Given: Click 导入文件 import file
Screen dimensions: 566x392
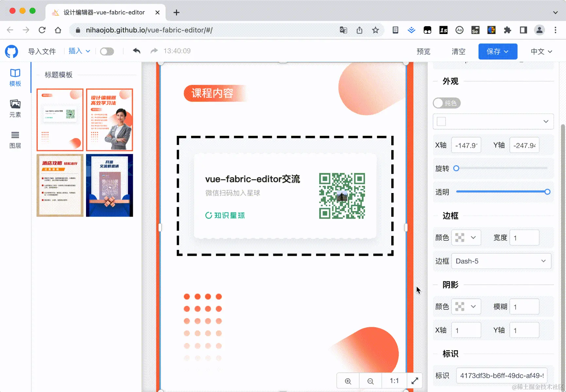Looking at the screenshot, I should pyautogui.click(x=42, y=51).
